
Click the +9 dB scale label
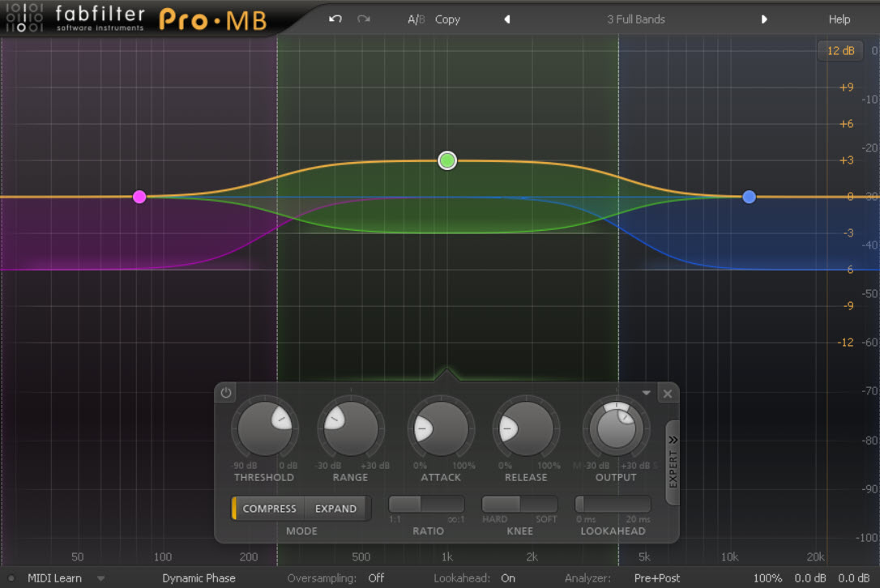846,87
